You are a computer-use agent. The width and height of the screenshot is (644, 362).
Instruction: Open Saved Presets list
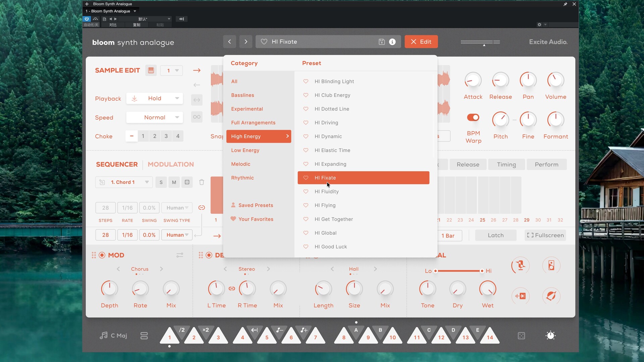click(252, 205)
